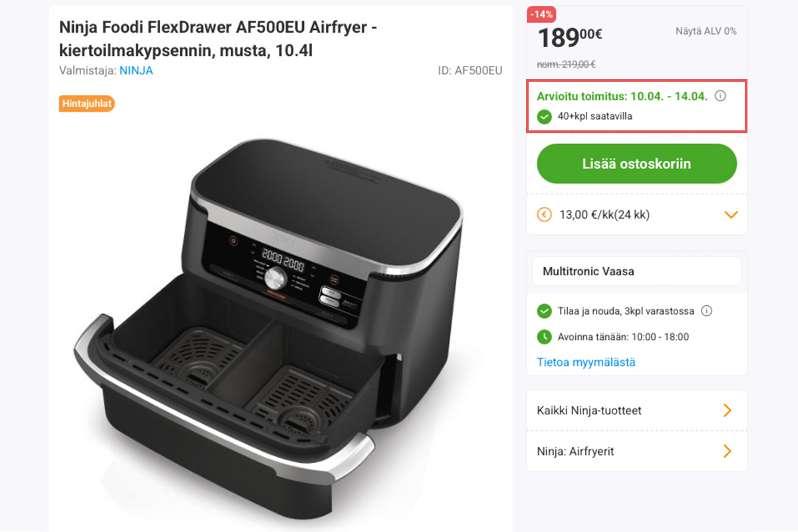
Task: Click the Ninja: Airfryerit category row
Action: (x=637, y=452)
